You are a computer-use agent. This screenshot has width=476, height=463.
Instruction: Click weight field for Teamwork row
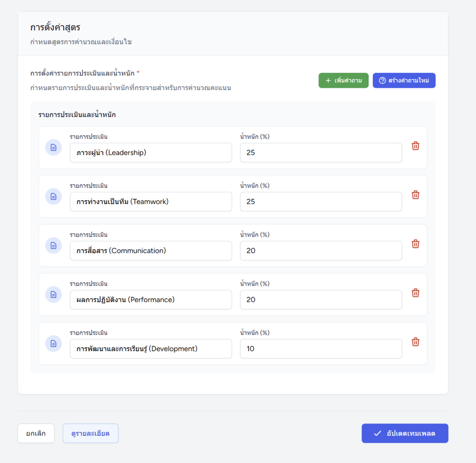pos(321,202)
